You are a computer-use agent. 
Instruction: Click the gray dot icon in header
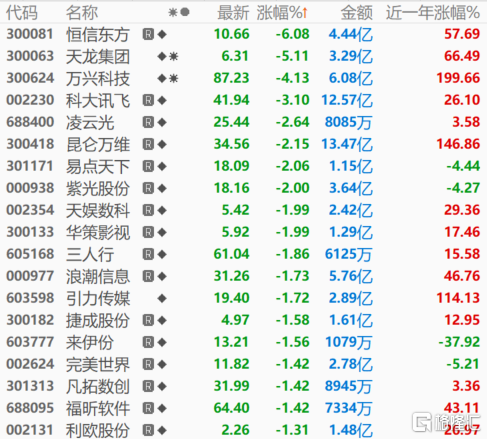coord(185,12)
